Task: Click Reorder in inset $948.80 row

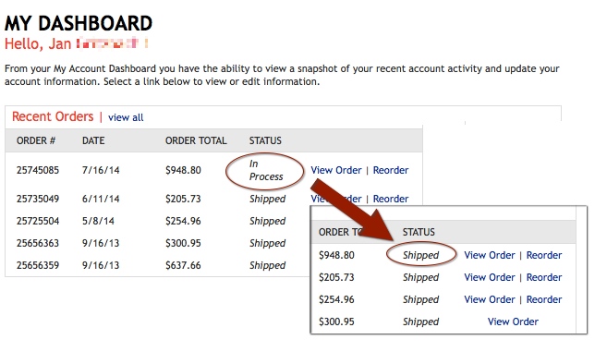Action: click(x=544, y=255)
